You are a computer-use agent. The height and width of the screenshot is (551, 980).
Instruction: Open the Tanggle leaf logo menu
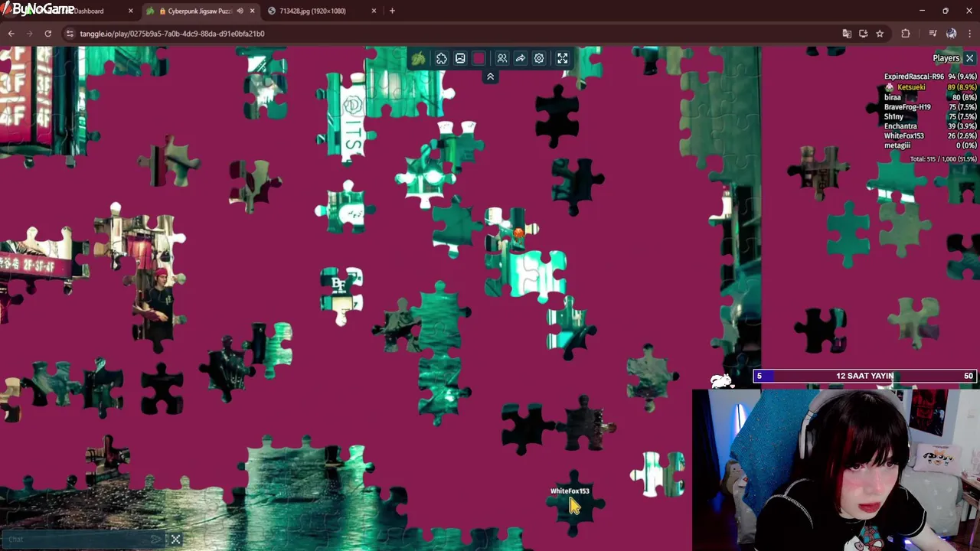(x=418, y=58)
